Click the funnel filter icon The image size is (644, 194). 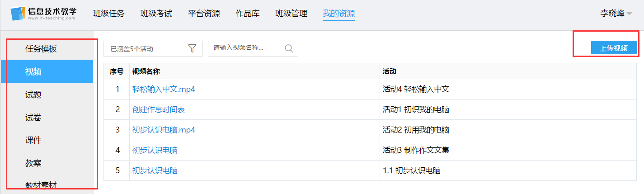[x=192, y=48]
